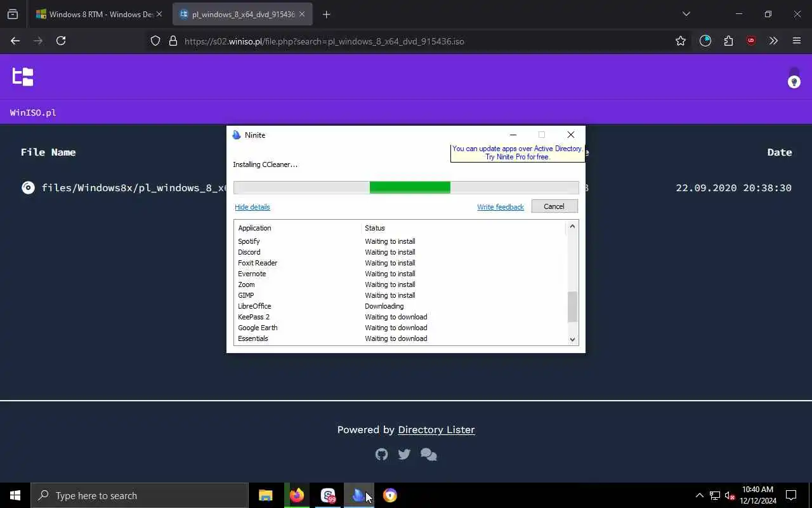Click the Ninite install progress bar
Screen dimensions: 812x508
(406, 187)
